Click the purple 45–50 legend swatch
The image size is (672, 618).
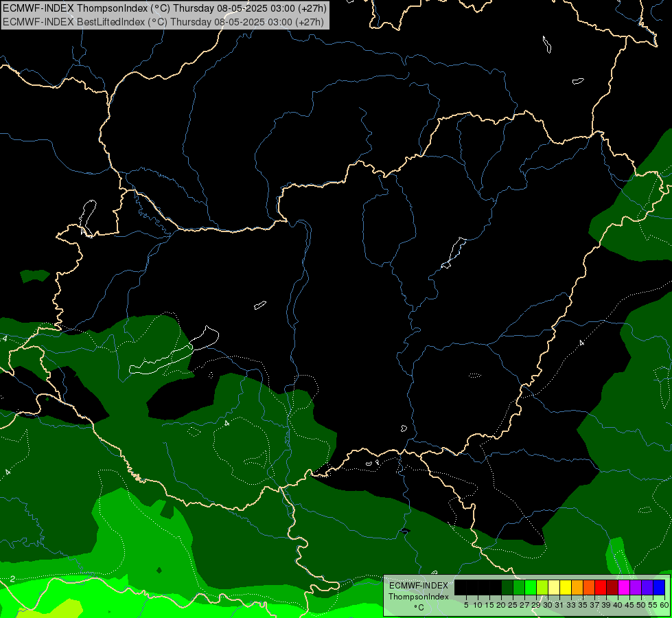[636, 587]
